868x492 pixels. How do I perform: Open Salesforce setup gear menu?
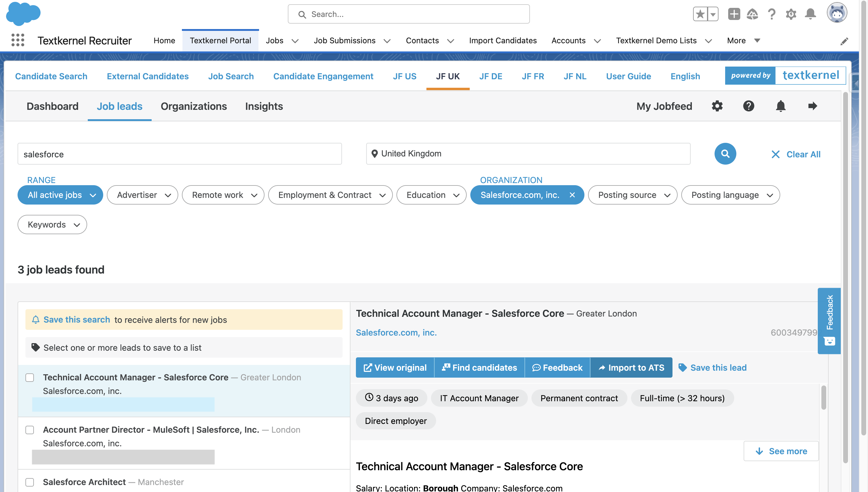coord(791,14)
